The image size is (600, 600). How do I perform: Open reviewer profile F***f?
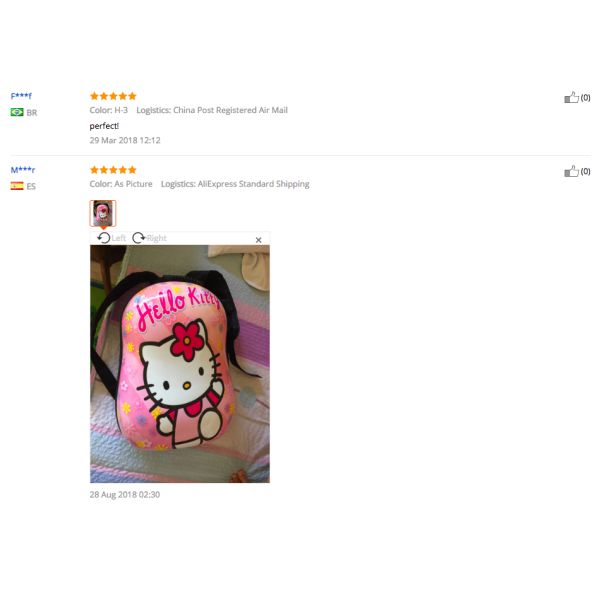[x=21, y=96]
